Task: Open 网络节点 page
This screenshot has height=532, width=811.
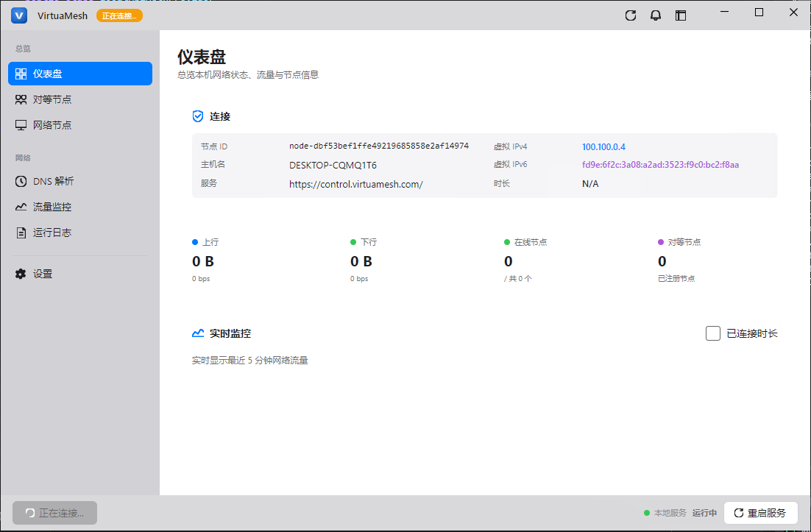Action: (x=80, y=125)
